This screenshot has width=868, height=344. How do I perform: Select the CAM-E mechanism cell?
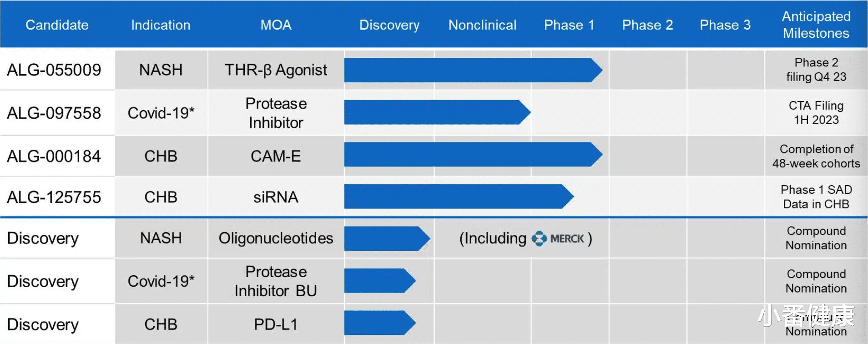[276, 156]
